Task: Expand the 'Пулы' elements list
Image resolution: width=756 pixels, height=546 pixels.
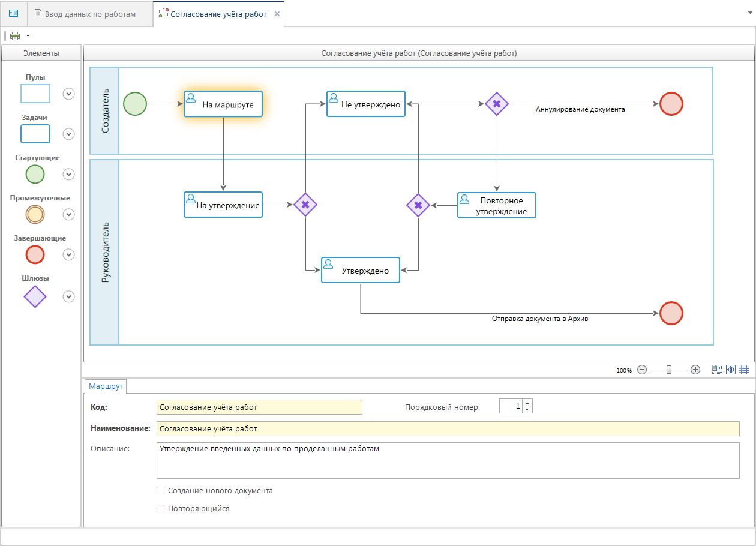Action: (69, 94)
